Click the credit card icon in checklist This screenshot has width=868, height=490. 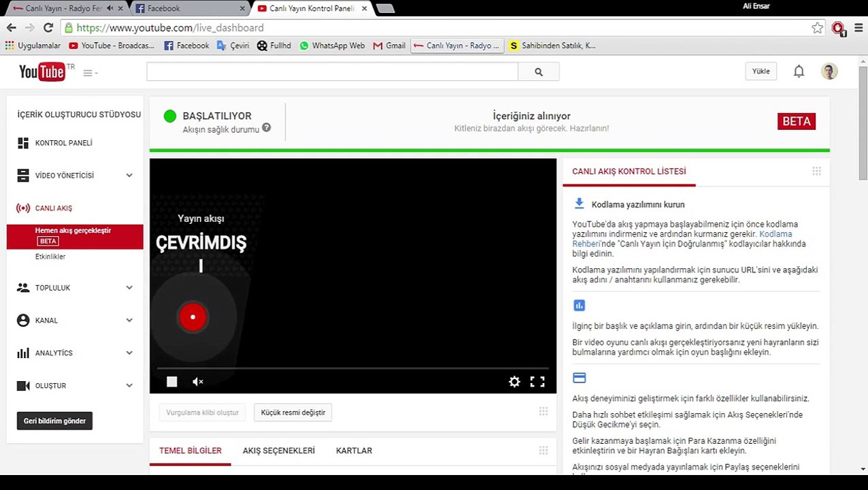580,378
